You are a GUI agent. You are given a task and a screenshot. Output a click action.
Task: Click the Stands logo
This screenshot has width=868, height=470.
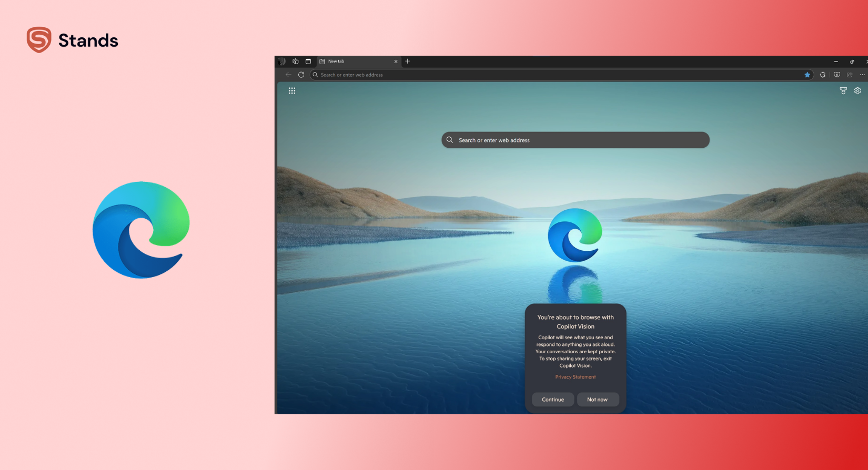coord(73,40)
